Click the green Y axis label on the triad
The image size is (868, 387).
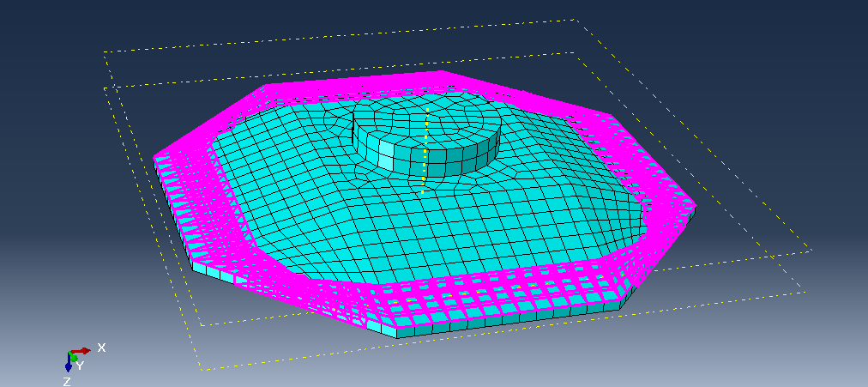coord(80,366)
